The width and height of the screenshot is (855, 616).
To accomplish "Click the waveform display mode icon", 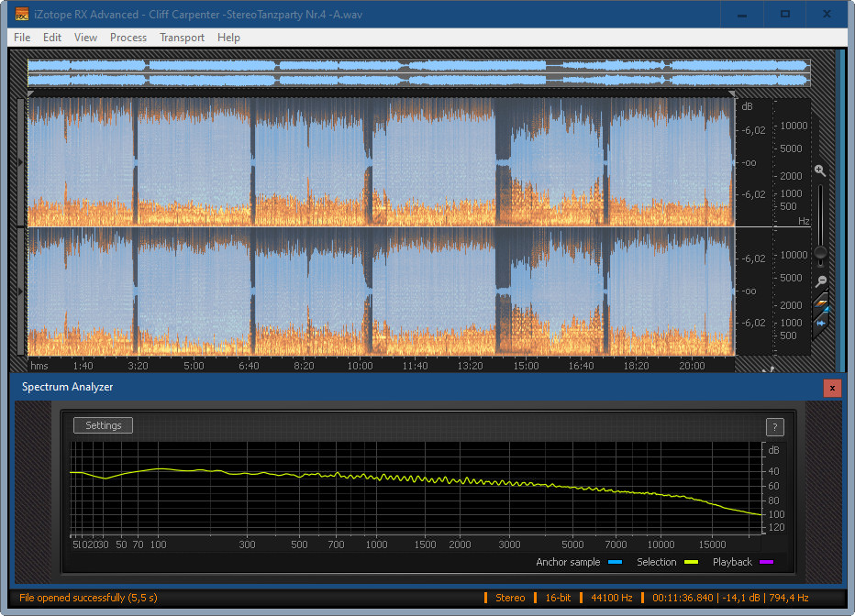I will [x=821, y=323].
